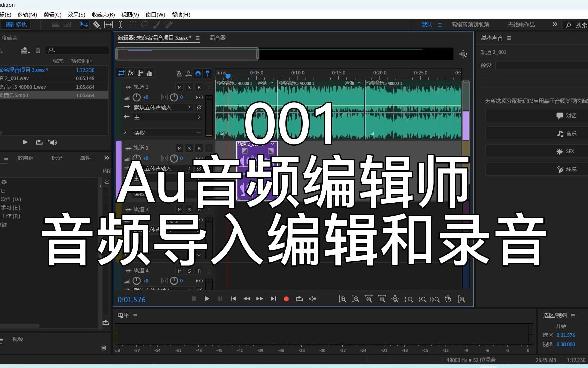Viewport: 588px width, 368px height.
Task: Switch to Markers tab
Action: 57,158
